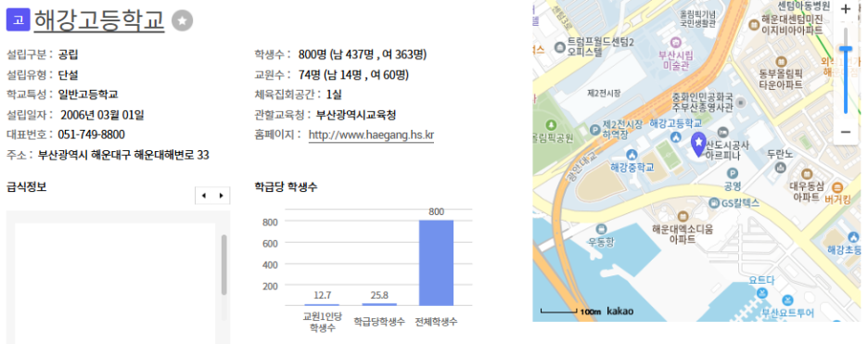This screenshot has height=344, width=868.
Task: Click 학교특성 value 일반고등학교
Action: pyautogui.click(x=88, y=95)
